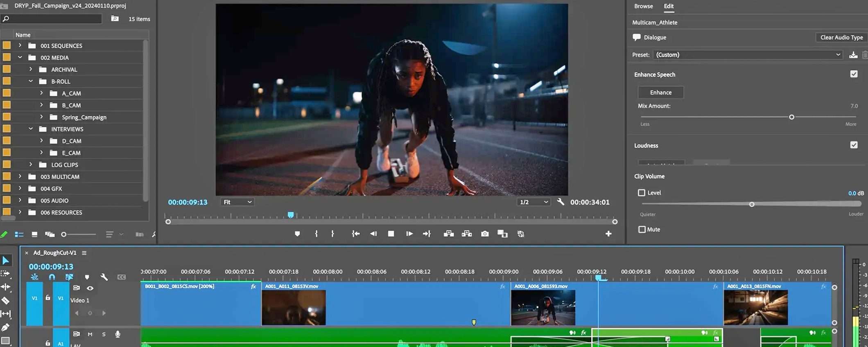Click the Step Forward One Frame button

(x=409, y=234)
